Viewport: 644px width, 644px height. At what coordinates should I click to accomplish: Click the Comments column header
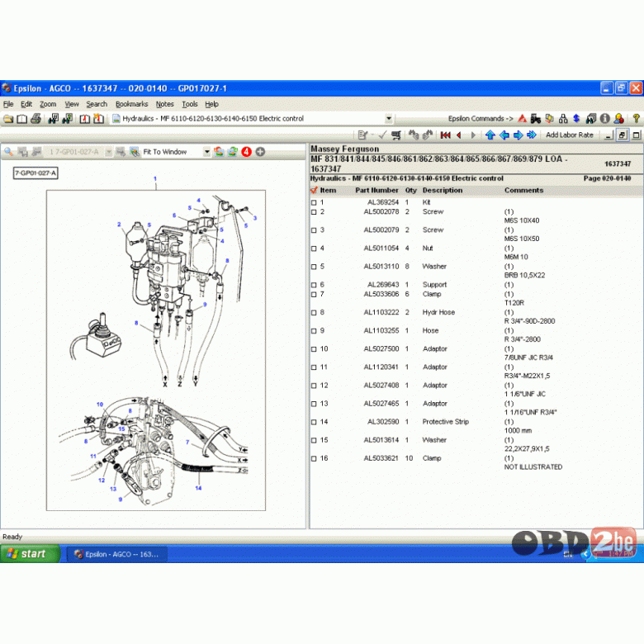coord(523,191)
